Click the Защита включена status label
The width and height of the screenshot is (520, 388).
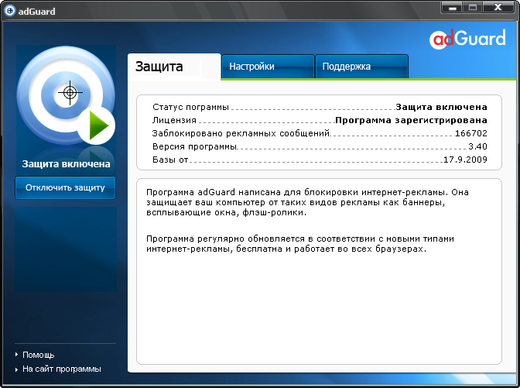point(66,164)
